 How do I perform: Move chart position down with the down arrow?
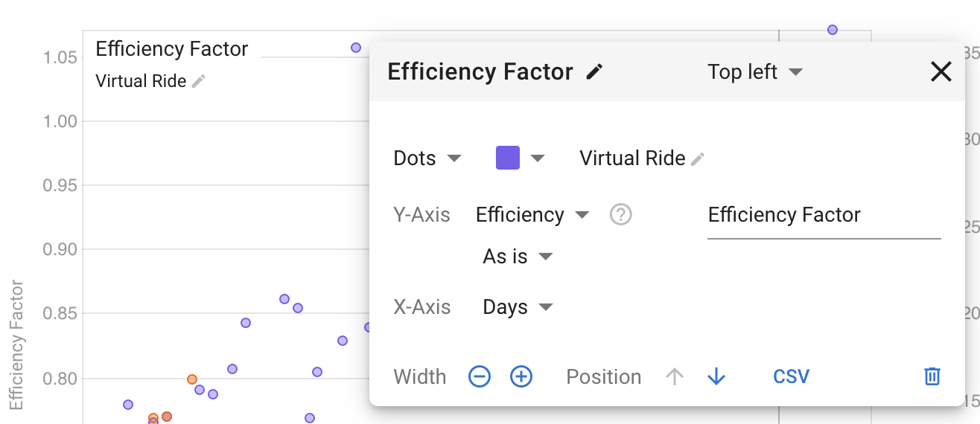coord(716,377)
